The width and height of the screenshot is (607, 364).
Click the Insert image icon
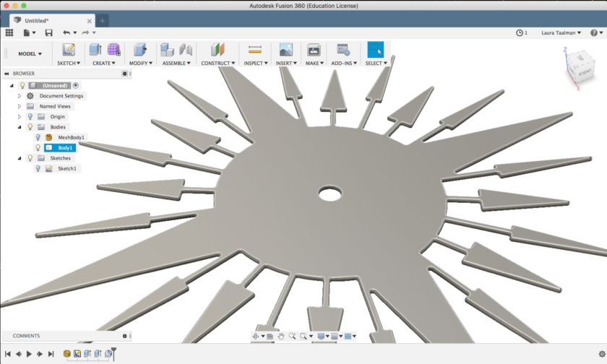pyautogui.click(x=285, y=50)
